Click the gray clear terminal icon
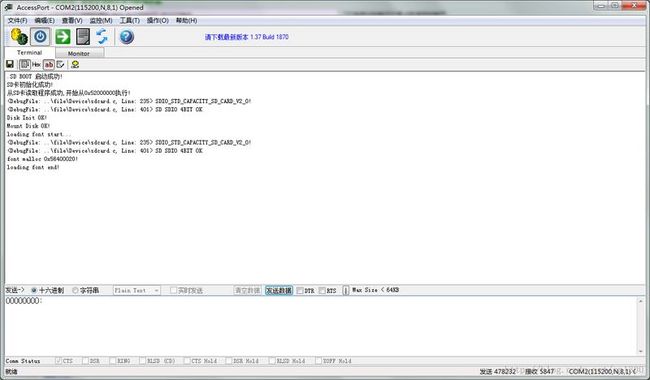The width and height of the screenshot is (650, 380). pos(83,37)
